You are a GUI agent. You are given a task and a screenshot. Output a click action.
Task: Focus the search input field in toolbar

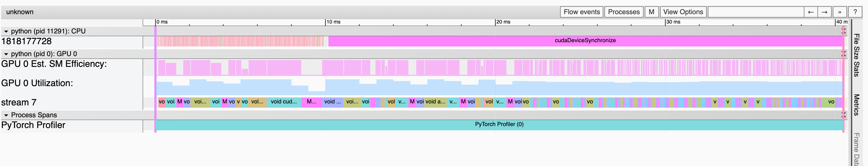756,12
